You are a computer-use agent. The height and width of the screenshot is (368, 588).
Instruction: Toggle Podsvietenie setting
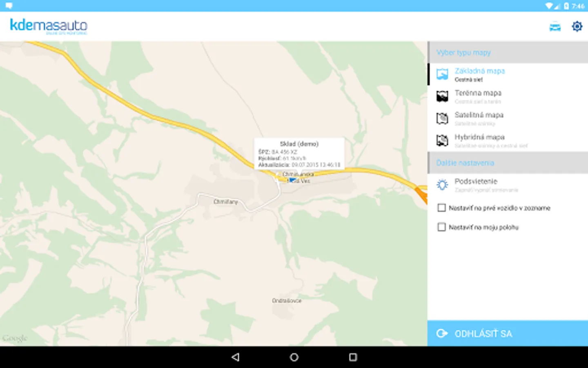pyautogui.click(x=508, y=185)
